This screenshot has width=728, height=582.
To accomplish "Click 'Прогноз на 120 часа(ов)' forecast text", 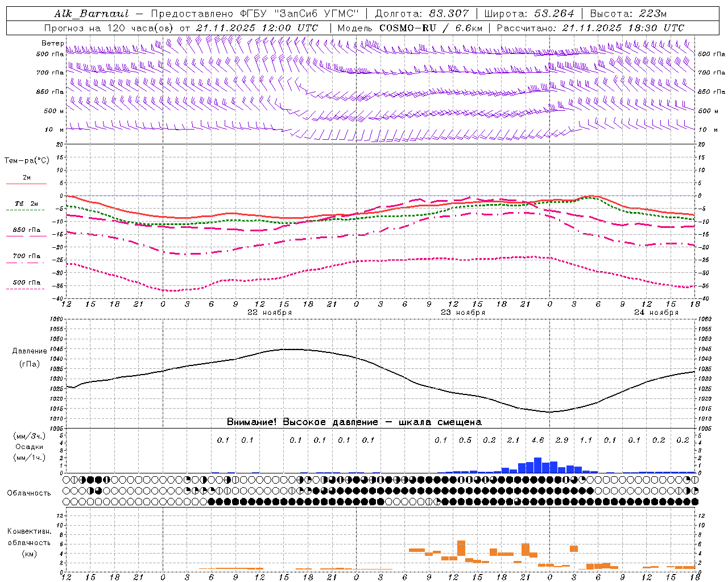I will (109, 28).
